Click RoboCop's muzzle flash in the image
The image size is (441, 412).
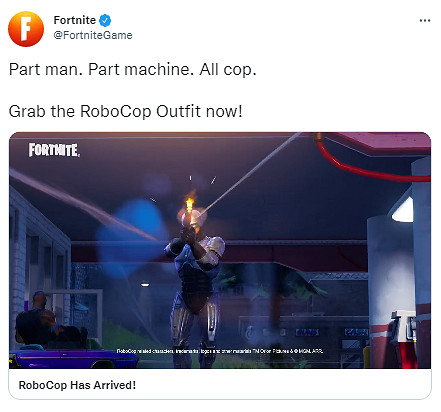pos(189,203)
